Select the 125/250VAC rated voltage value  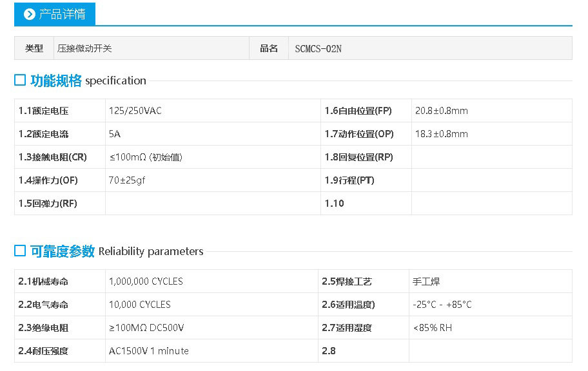point(135,111)
